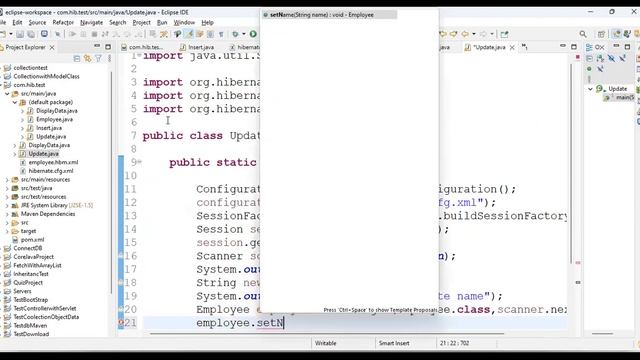
Task: Click the Debug bug icon in toolbar
Action: tap(235, 34)
